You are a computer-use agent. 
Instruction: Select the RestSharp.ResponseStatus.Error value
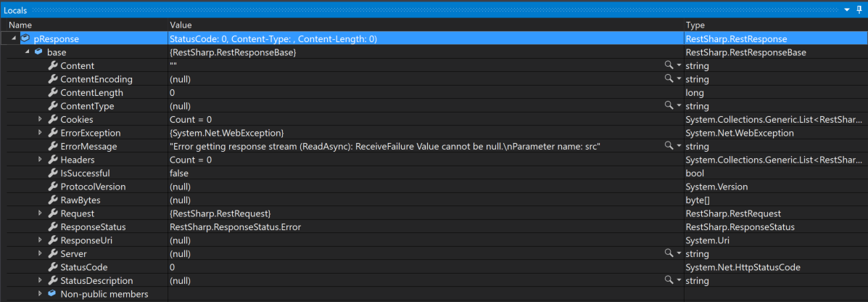tap(236, 226)
